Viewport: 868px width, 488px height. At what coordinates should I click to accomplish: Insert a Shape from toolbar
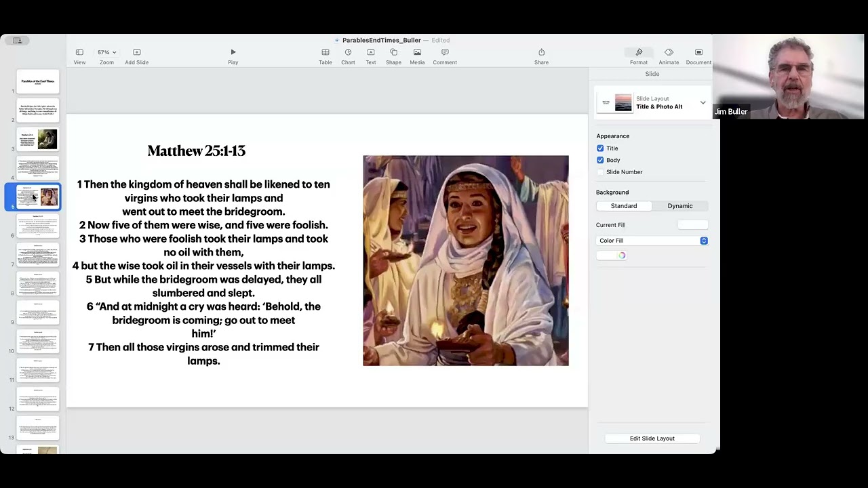pos(393,52)
